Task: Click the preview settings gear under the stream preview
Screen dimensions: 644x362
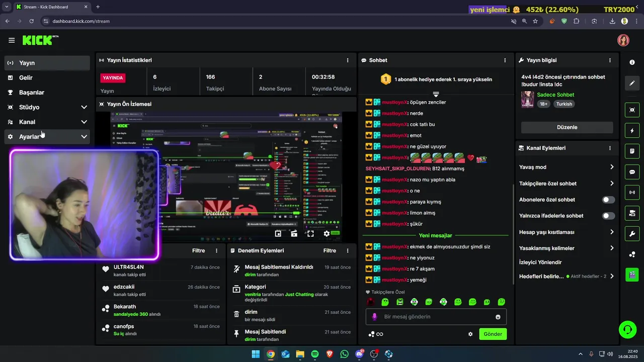Action: click(327, 233)
